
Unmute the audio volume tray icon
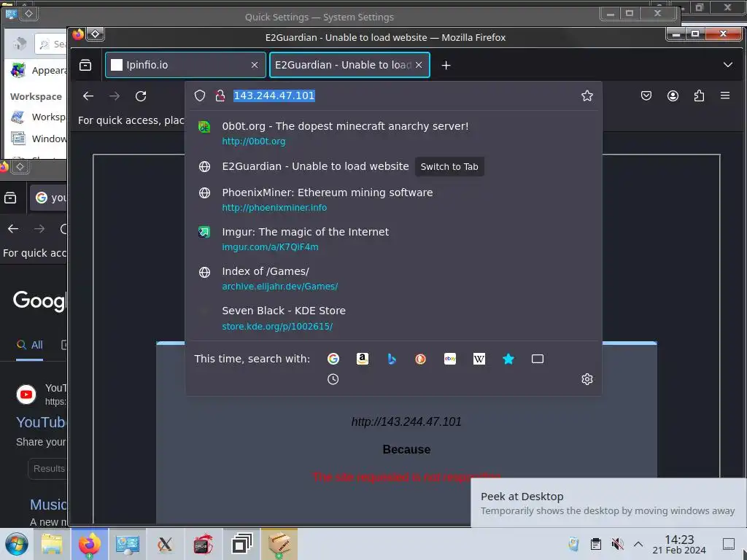(x=617, y=544)
